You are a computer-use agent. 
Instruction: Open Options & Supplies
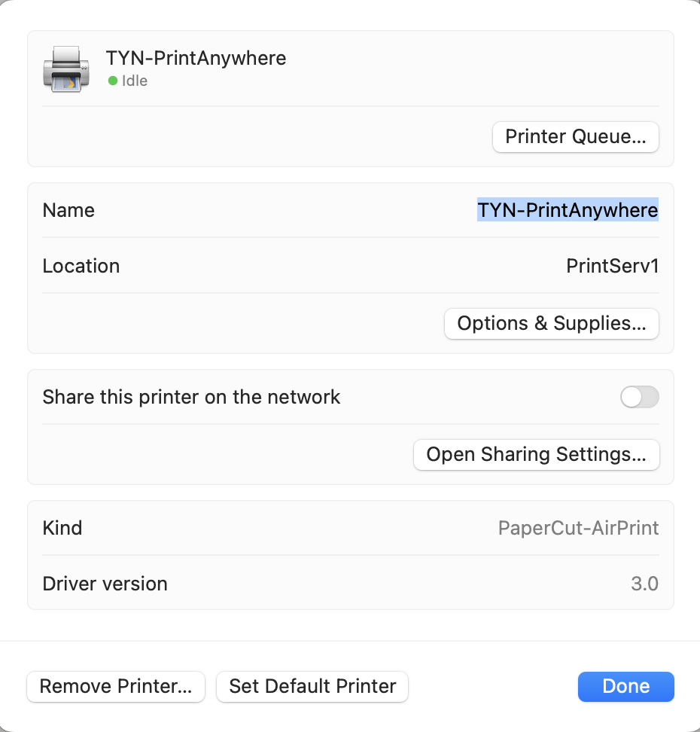pyautogui.click(x=551, y=324)
